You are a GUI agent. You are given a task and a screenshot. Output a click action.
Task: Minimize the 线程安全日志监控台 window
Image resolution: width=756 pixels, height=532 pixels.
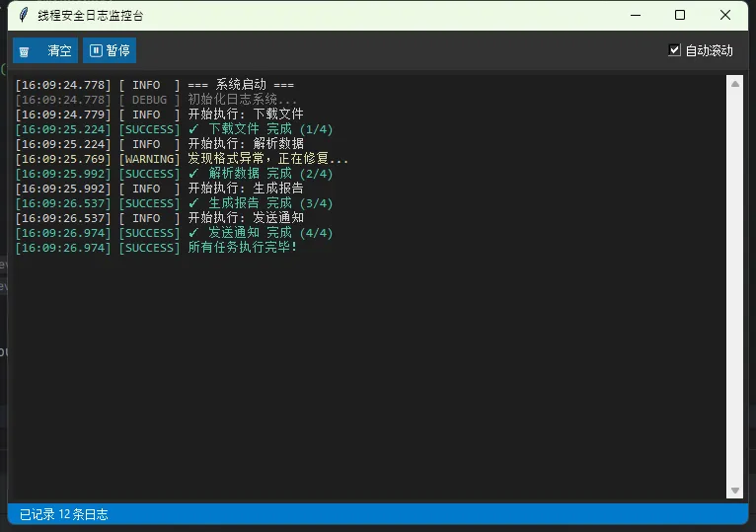(634, 16)
